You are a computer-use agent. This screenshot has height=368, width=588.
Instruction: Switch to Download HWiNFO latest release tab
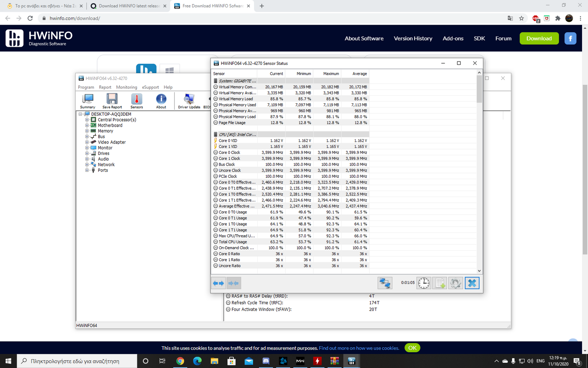[128, 6]
